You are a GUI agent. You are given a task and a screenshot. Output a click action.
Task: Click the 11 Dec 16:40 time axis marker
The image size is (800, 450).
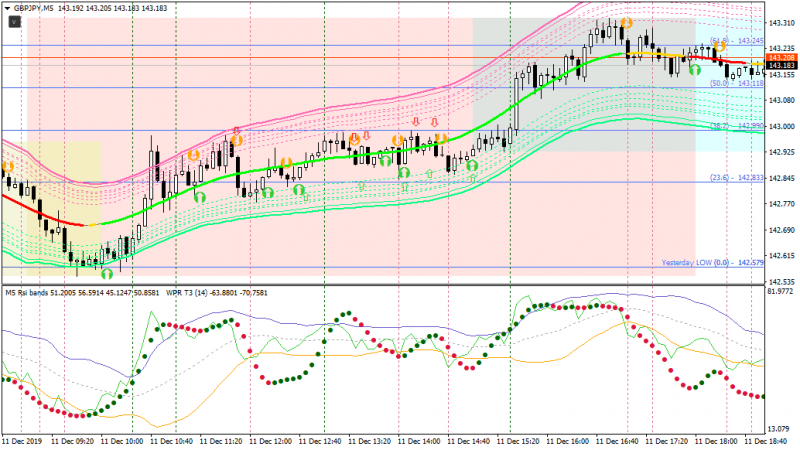617,441
